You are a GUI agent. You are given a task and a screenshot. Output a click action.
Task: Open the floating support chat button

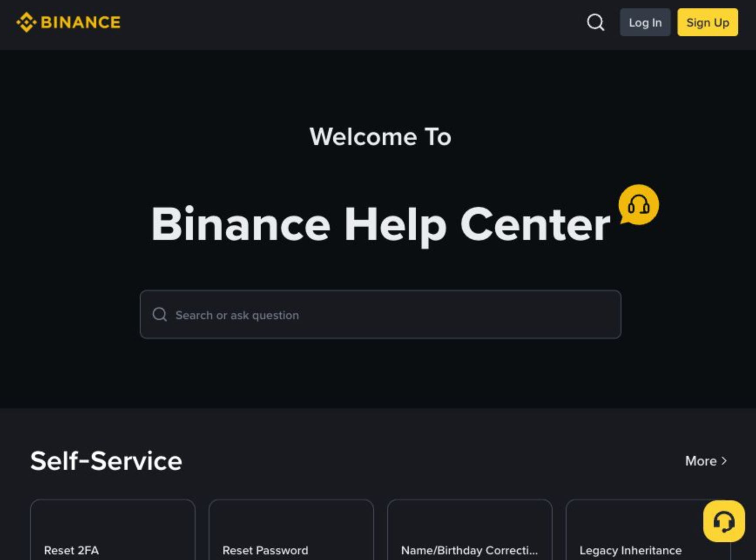coord(724,521)
